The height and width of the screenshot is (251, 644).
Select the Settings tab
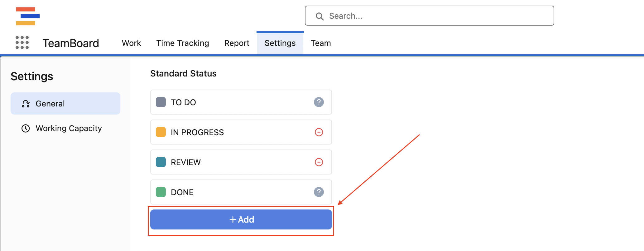(280, 43)
